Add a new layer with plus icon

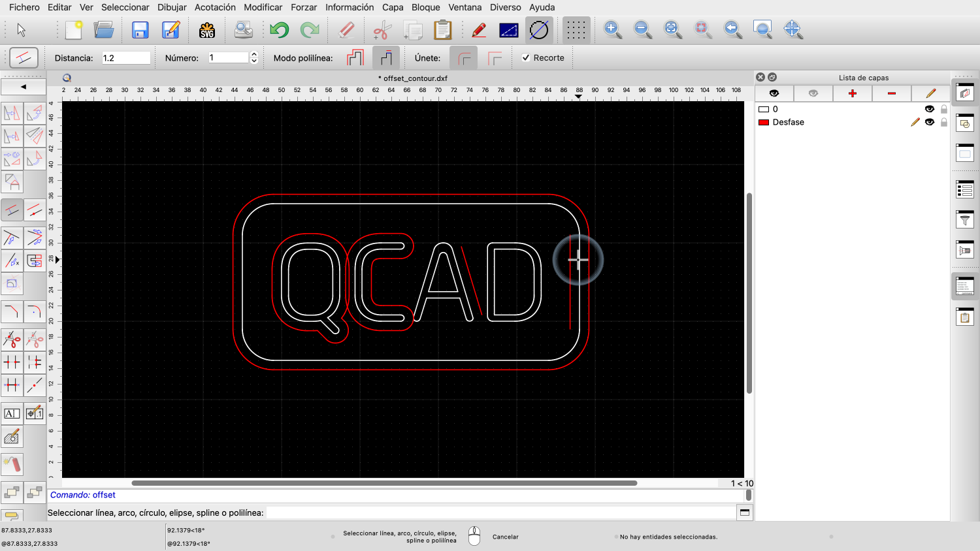852,93
